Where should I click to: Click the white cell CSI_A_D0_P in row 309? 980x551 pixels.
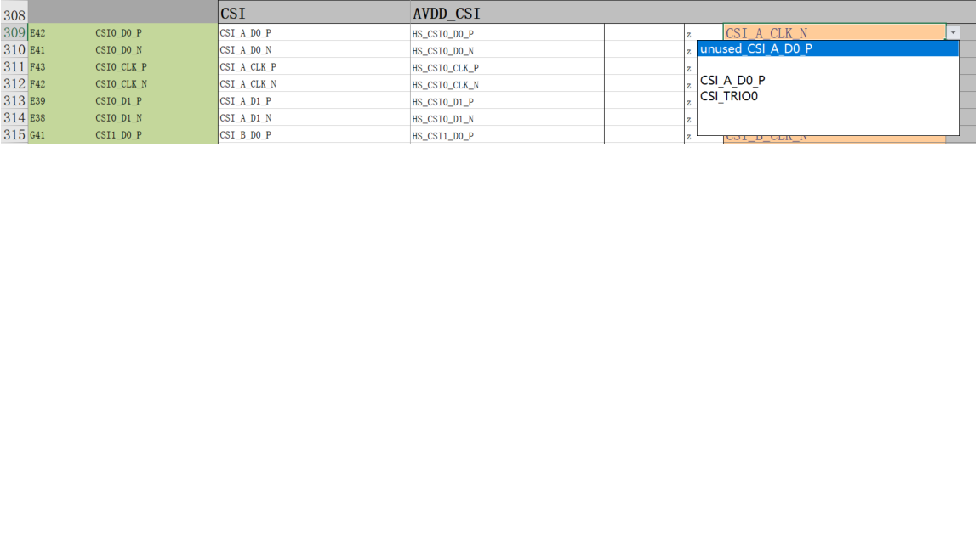coord(314,32)
